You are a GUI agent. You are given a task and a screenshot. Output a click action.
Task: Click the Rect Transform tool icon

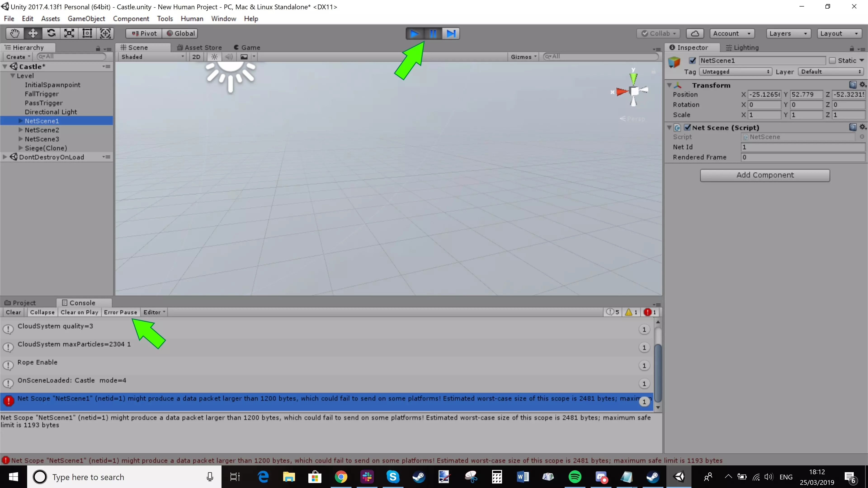pyautogui.click(x=87, y=33)
